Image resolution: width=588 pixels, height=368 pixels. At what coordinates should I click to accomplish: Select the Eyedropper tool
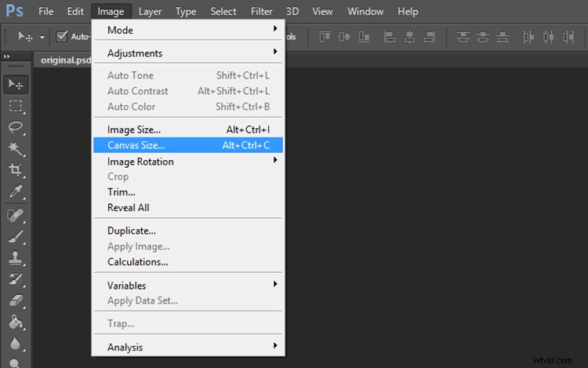(16, 191)
